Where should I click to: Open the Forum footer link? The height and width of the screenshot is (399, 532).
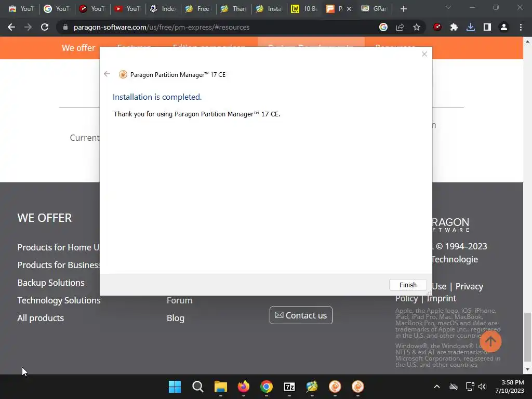pos(179,300)
